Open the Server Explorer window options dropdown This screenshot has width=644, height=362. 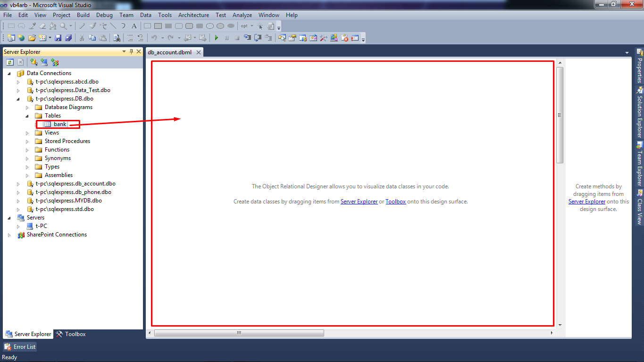(x=124, y=51)
